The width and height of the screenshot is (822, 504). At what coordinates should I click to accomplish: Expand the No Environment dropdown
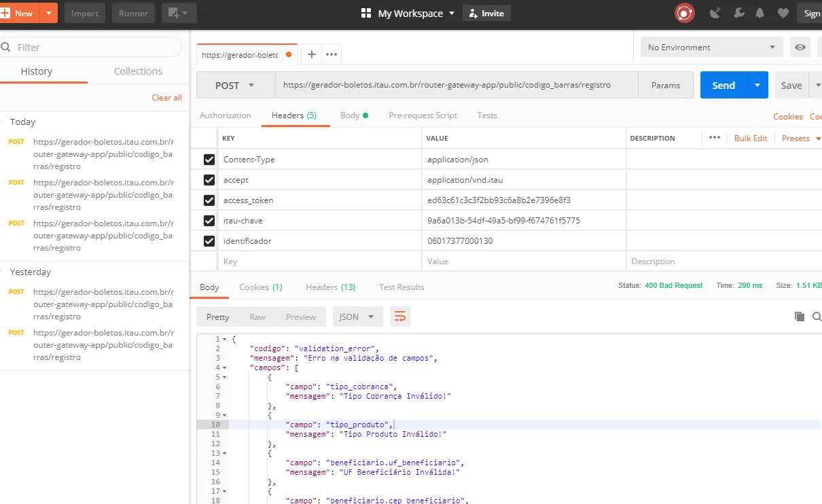pyautogui.click(x=711, y=48)
